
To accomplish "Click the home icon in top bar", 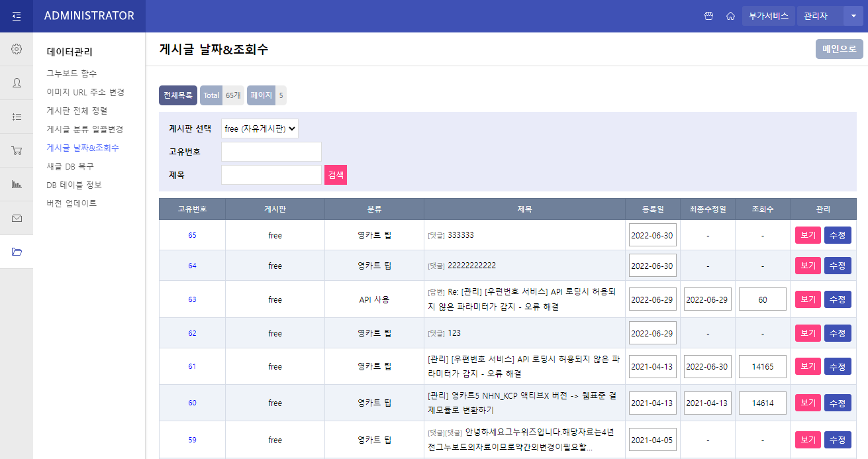I will pos(730,16).
